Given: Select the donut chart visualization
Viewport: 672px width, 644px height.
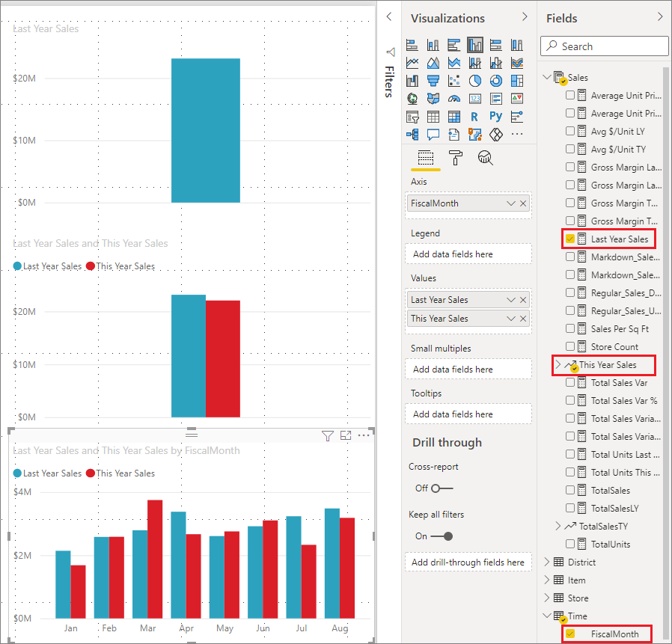Looking at the screenshot, I should coord(495,81).
